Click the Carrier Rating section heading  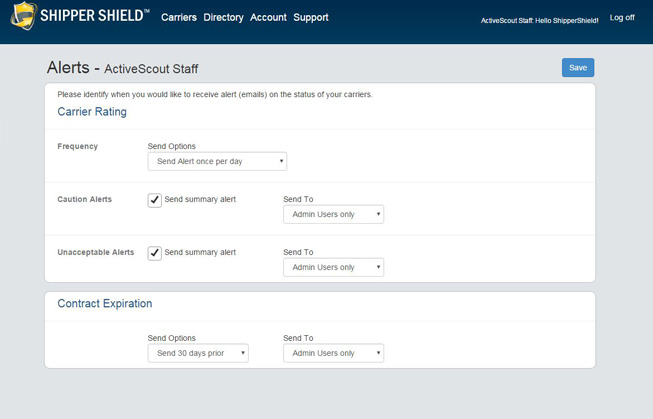click(92, 112)
